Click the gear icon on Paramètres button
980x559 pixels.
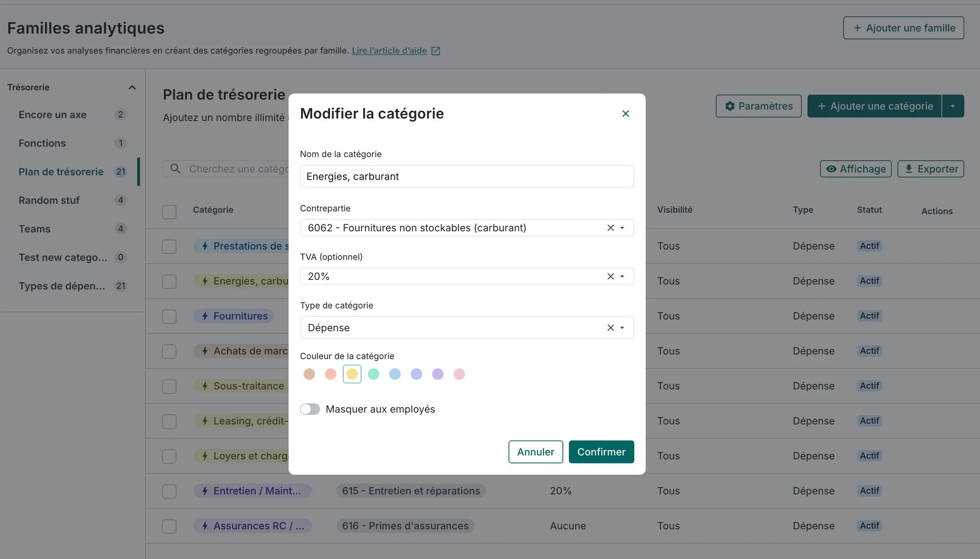pyautogui.click(x=729, y=106)
